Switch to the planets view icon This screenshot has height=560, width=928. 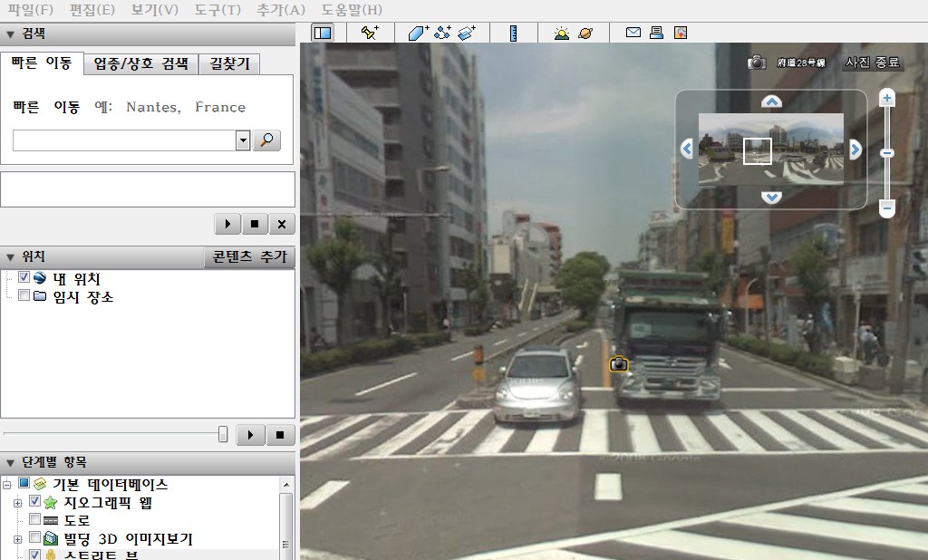coord(586,33)
